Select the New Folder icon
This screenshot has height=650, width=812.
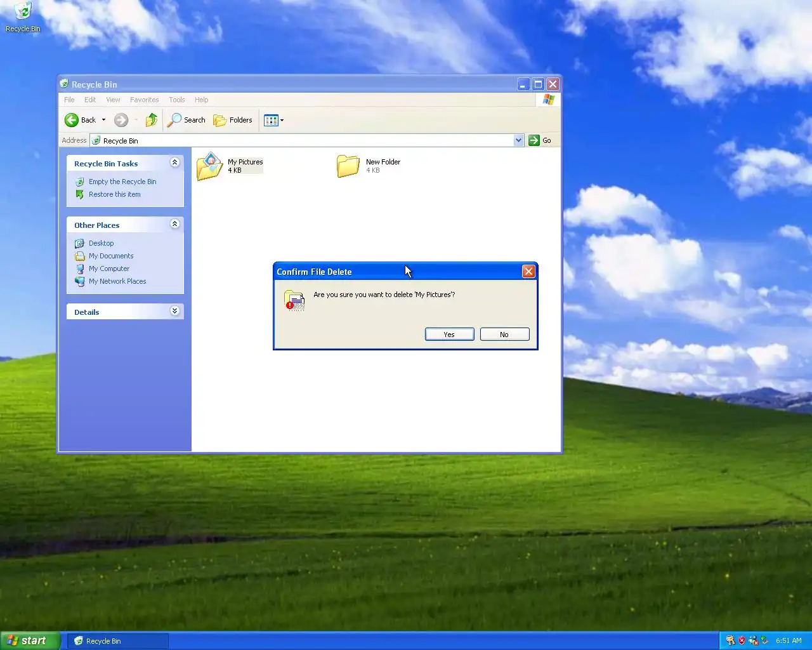pos(348,166)
